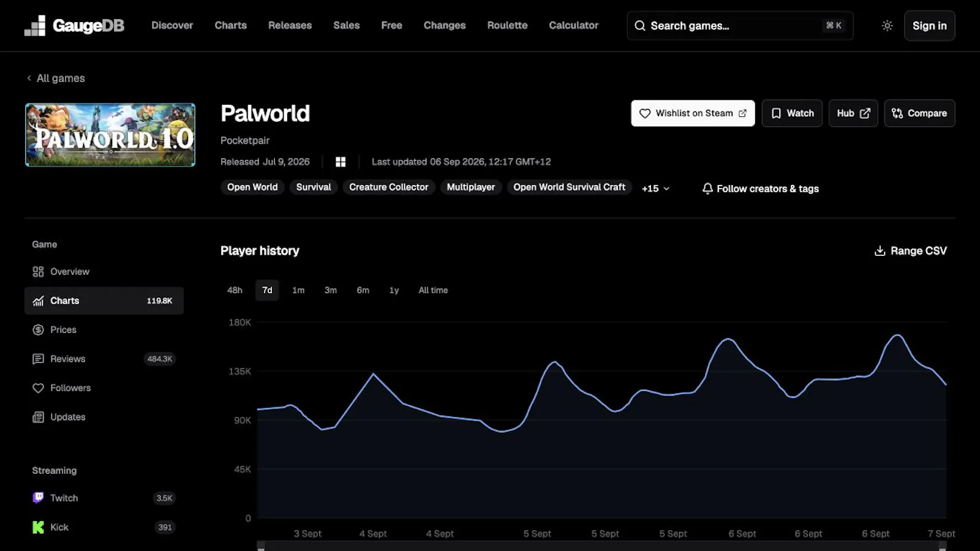This screenshot has height=551, width=980.
Task: Open the Steam Hub link
Action: (x=853, y=113)
